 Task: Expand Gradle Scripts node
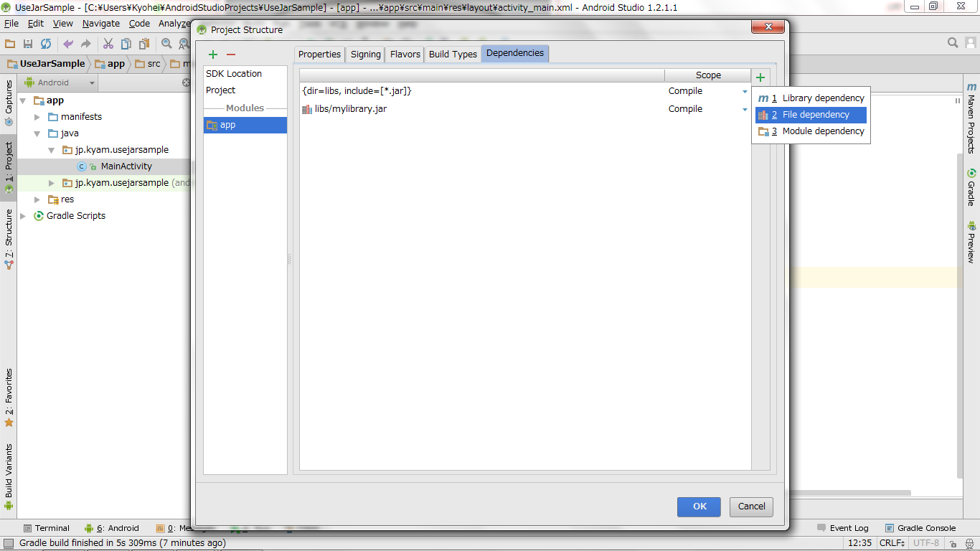point(23,216)
